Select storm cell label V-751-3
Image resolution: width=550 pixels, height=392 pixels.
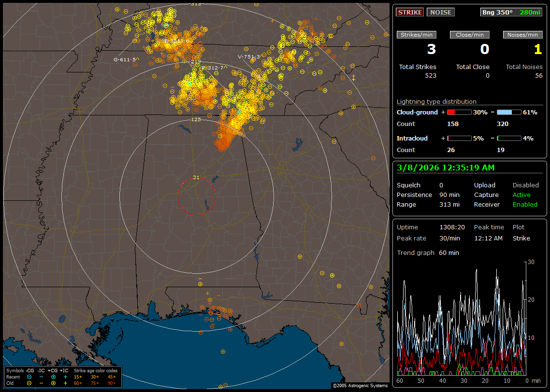click(x=249, y=56)
